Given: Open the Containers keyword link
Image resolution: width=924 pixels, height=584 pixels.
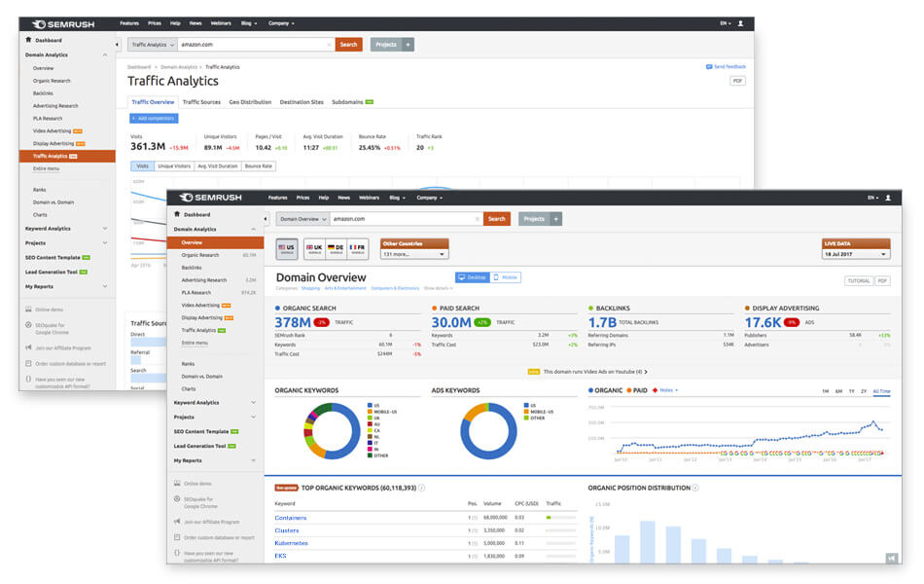Looking at the screenshot, I should pyautogui.click(x=291, y=518).
